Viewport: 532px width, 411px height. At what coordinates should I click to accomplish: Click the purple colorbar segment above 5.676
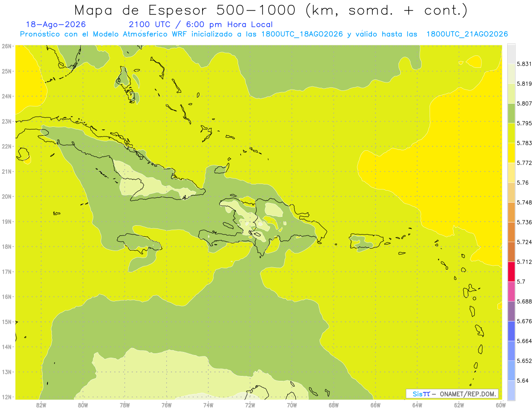click(511, 311)
